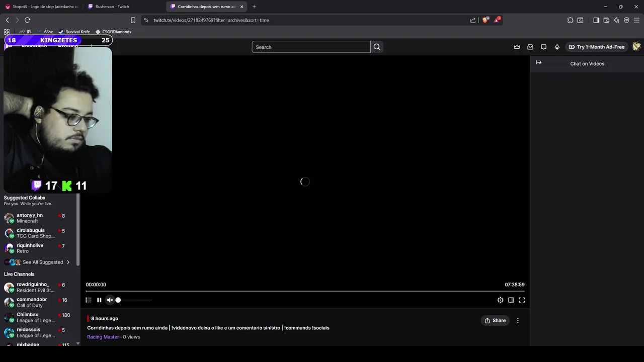644x362 pixels.
Task: Open the Racing Master game link
Action: tap(103, 337)
